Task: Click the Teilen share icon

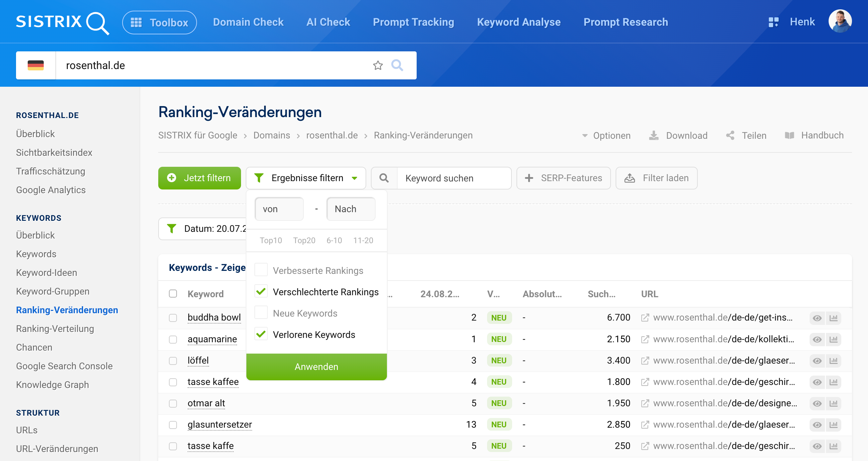Action: [730, 135]
